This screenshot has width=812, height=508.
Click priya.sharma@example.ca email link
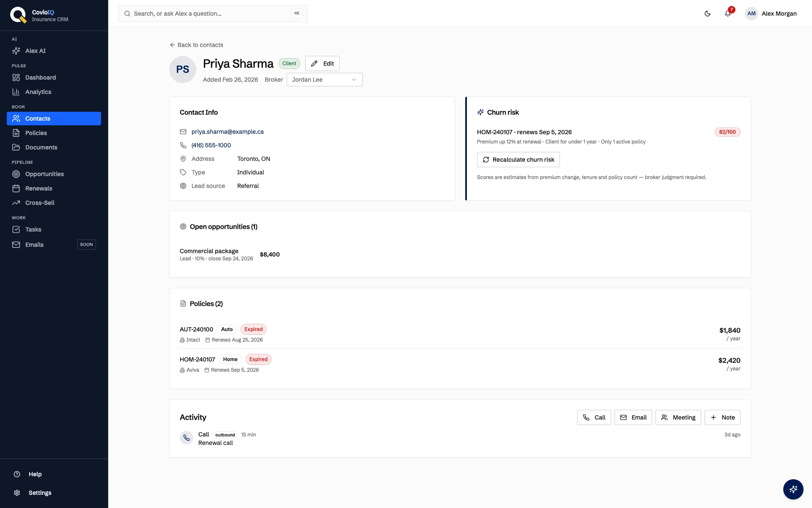[x=228, y=132]
